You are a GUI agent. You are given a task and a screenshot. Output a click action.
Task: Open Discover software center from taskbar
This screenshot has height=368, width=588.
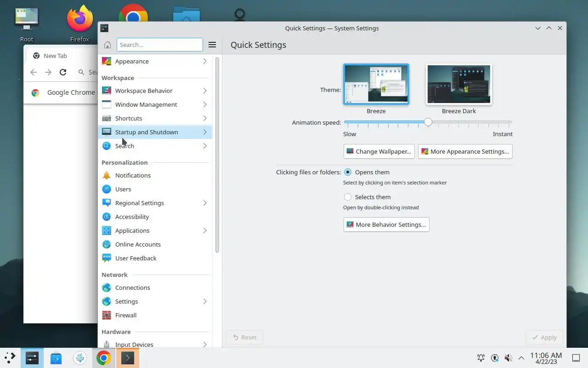56,357
